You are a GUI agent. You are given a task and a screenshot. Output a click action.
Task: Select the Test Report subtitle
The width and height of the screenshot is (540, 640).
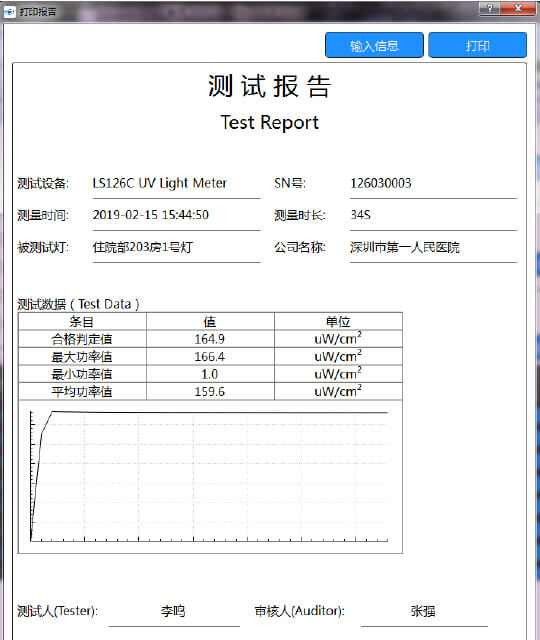[x=269, y=122]
